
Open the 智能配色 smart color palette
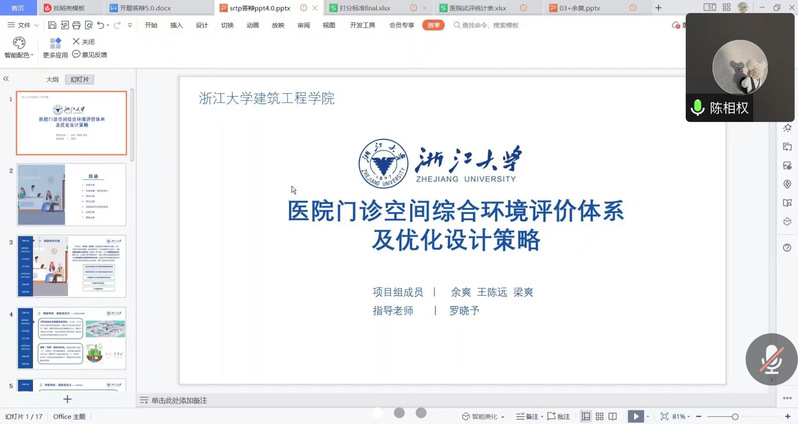pos(19,47)
